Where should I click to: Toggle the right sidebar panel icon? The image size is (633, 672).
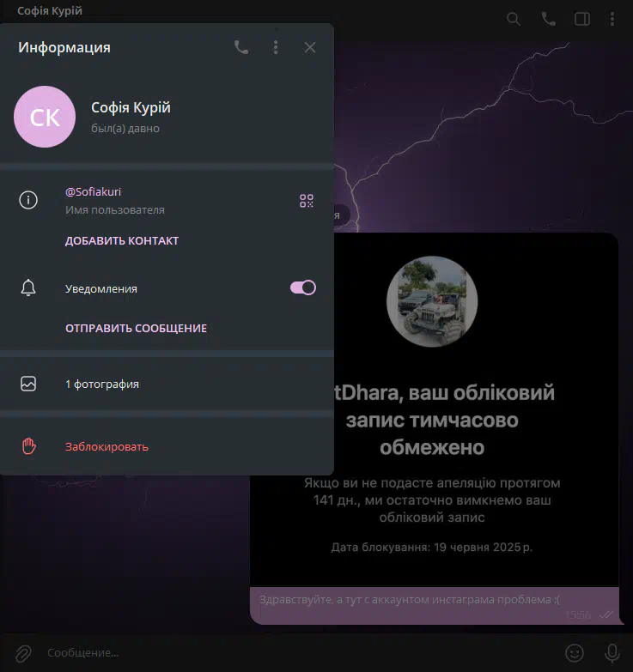tap(582, 19)
